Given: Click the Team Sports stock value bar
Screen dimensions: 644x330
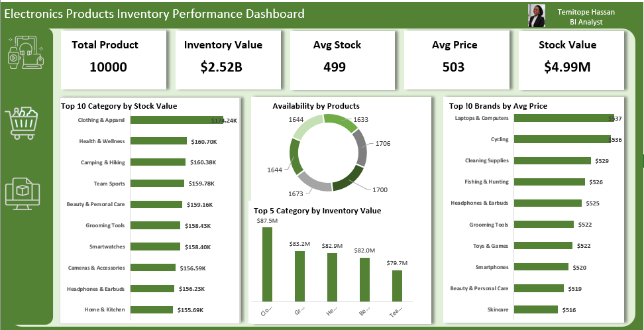Looking at the screenshot, I should [157, 184].
